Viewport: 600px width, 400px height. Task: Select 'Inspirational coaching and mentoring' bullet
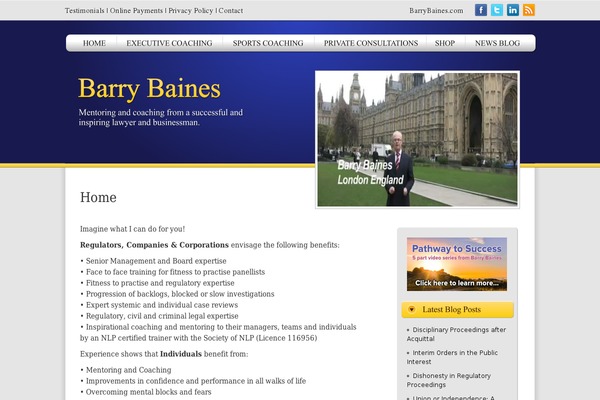(x=218, y=333)
